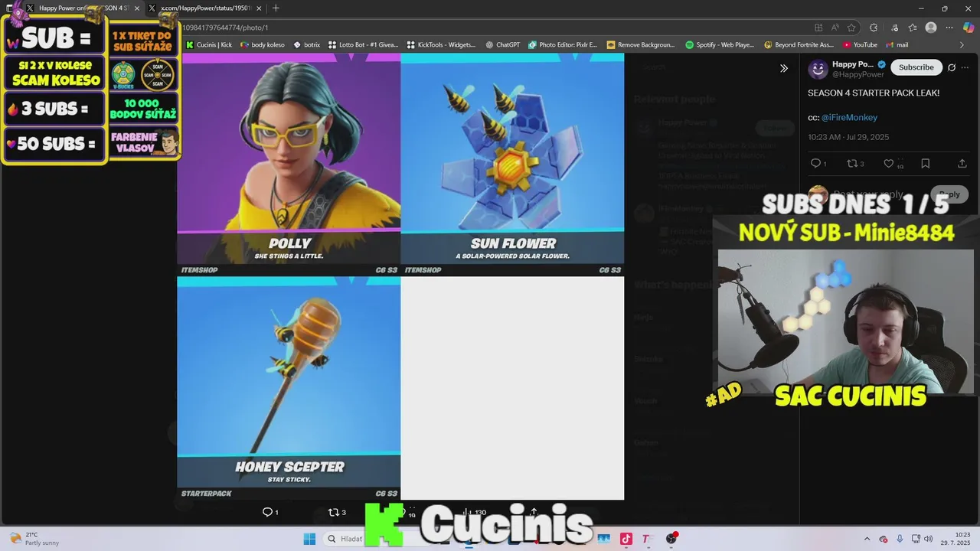Viewport: 980px width, 551px height.
Task: Open the Grok explain icon beside Subscribe
Action: [952, 67]
